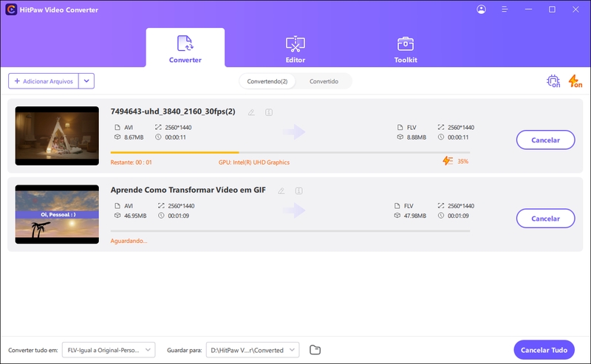Click thumbnail of 7494643-uhd video

[57, 136]
